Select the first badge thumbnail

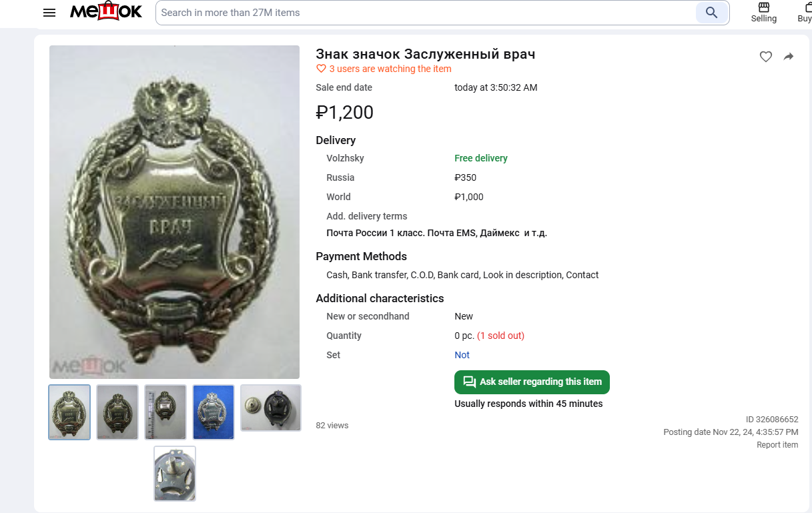coord(69,412)
